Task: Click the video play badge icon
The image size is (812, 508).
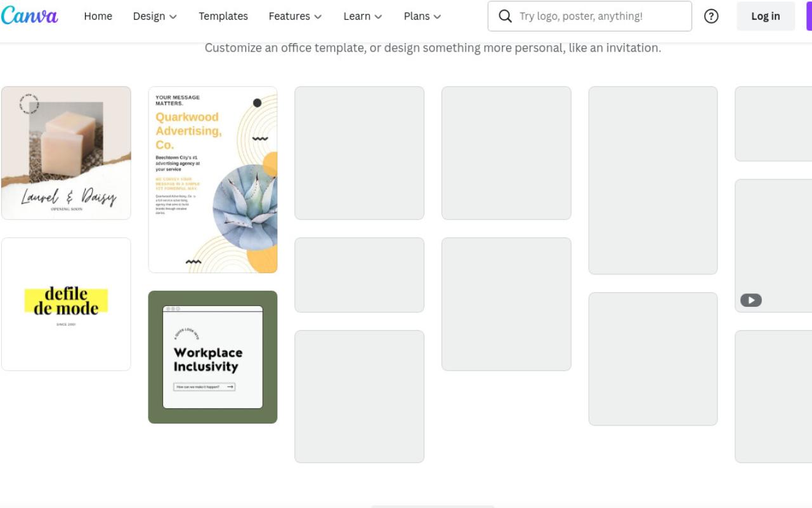Action: click(751, 300)
